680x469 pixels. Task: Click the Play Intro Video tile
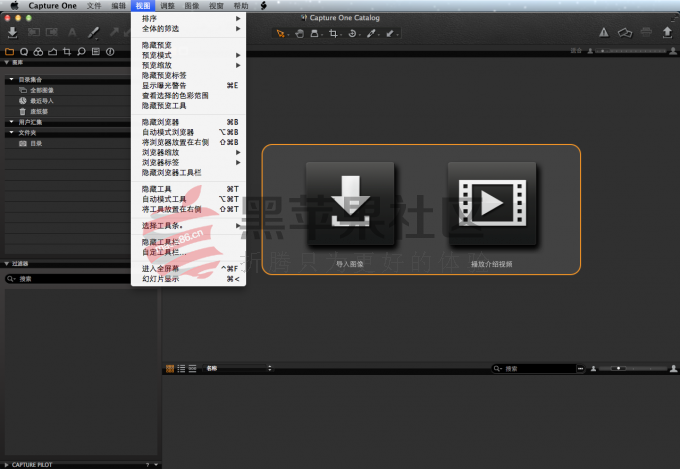pyautogui.click(x=492, y=203)
